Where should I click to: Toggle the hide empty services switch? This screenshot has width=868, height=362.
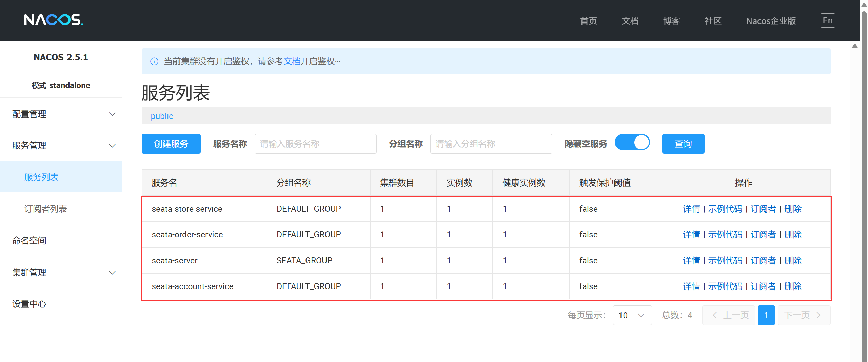[632, 143]
